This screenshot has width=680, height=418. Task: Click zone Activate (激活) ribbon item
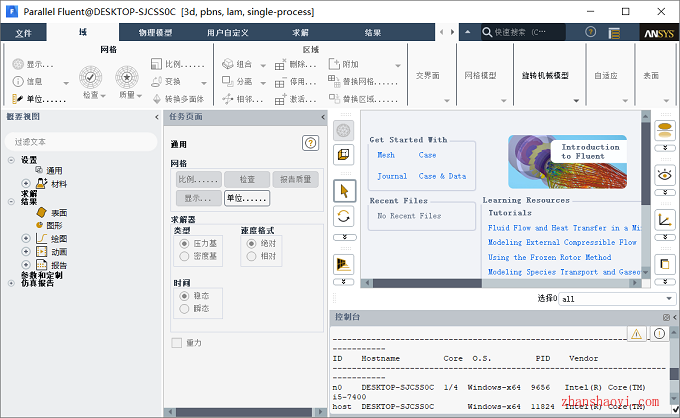pyautogui.click(x=296, y=99)
